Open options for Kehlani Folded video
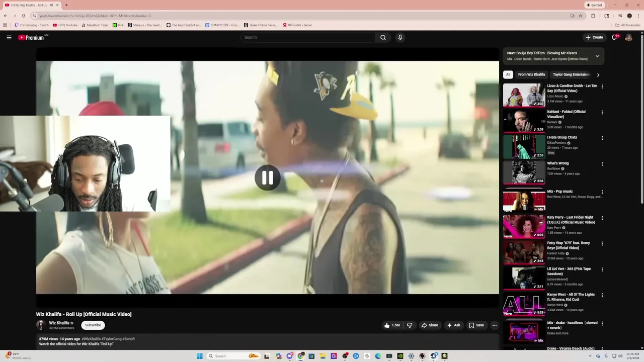 coord(602,112)
